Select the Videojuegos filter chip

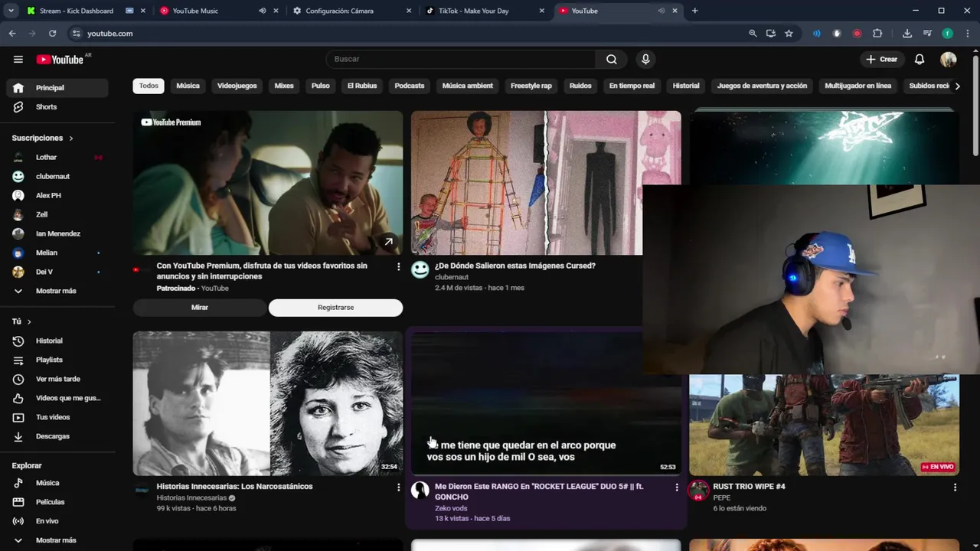[237, 86]
